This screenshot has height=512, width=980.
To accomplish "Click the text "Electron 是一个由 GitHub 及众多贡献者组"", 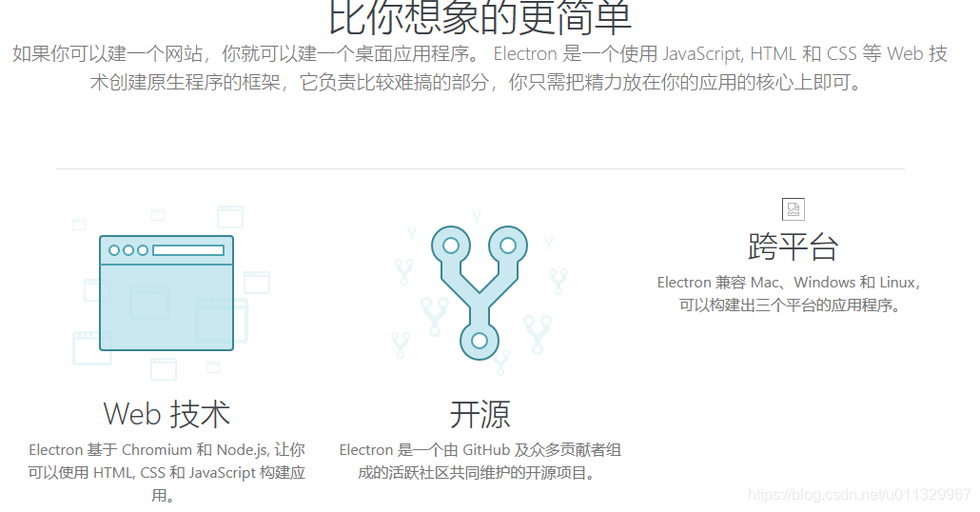I will [x=480, y=450].
